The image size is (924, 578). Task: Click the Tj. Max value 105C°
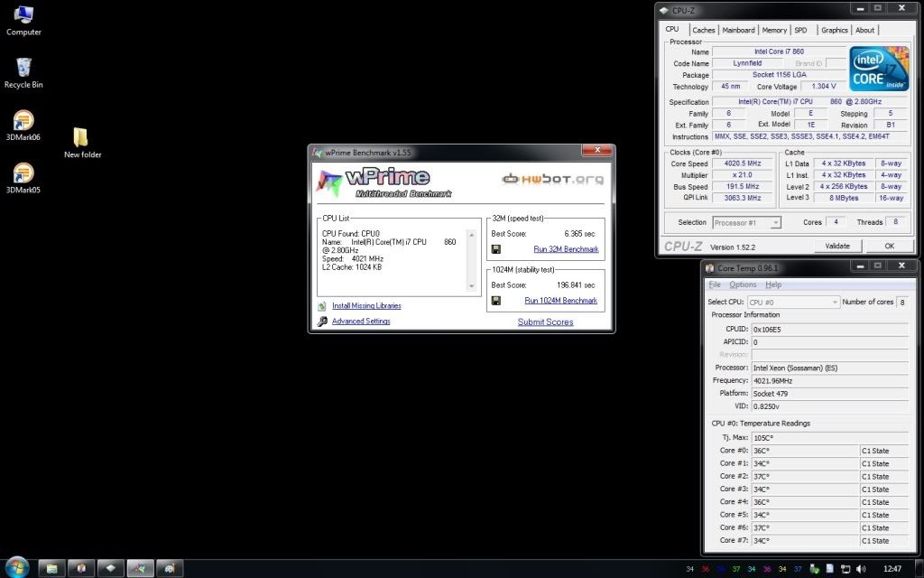(830, 438)
